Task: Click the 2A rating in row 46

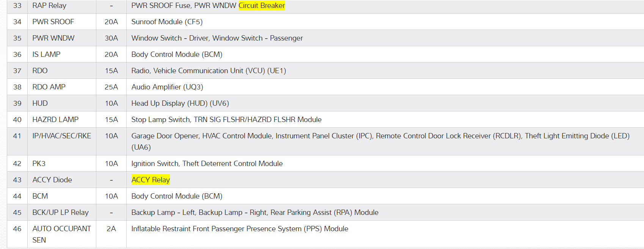Action: click(111, 229)
